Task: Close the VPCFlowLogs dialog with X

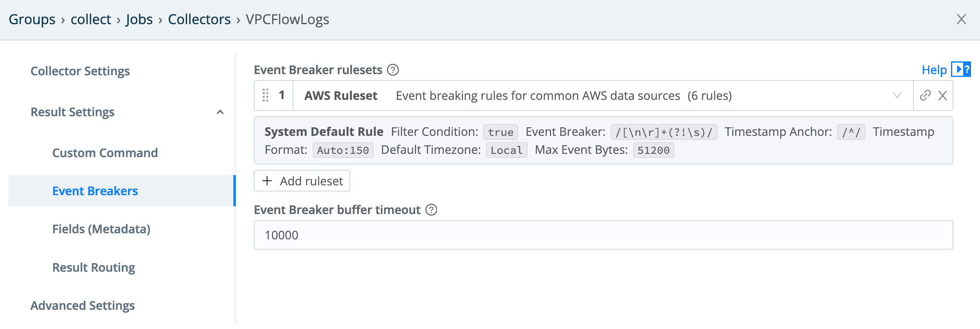Action: point(961,19)
